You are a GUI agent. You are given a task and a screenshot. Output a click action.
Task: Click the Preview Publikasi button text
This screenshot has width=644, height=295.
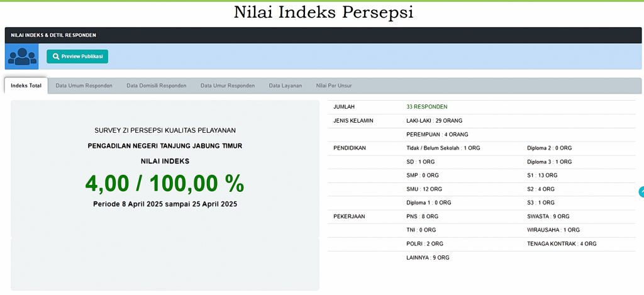coord(82,57)
